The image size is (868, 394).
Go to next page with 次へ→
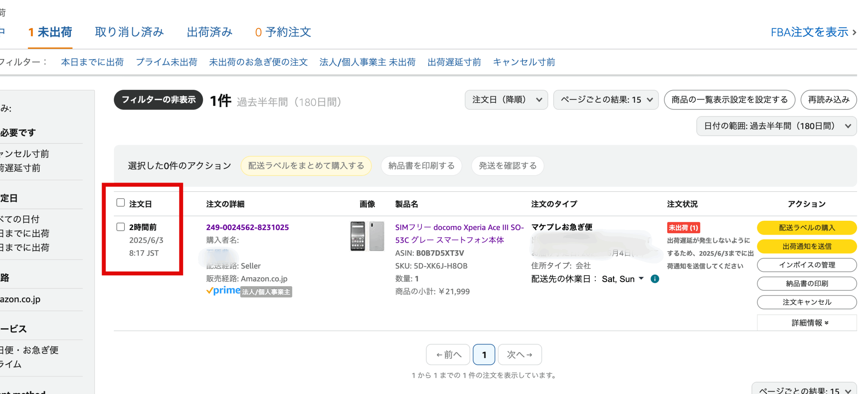pos(519,355)
